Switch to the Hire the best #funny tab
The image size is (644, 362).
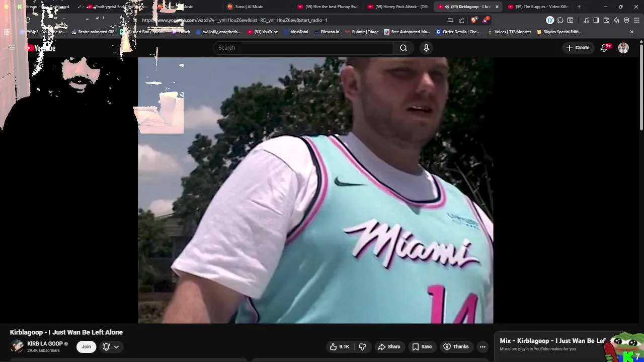click(x=329, y=7)
